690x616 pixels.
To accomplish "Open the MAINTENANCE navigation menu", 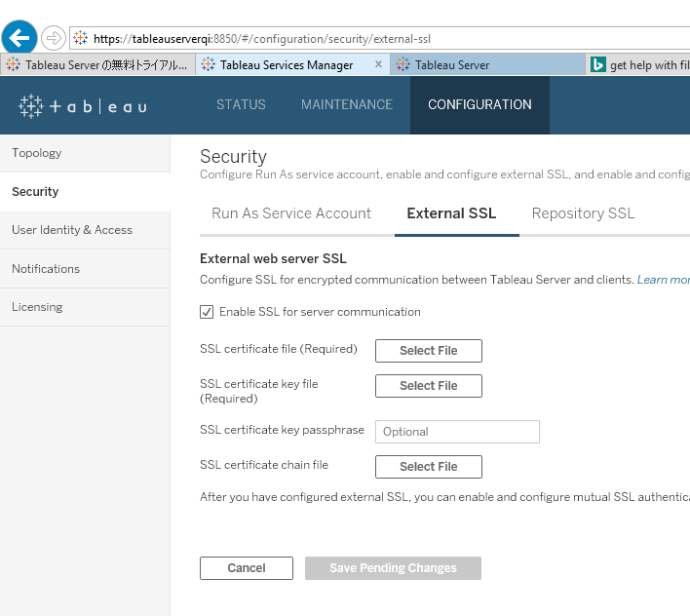I will click(x=347, y=104).
